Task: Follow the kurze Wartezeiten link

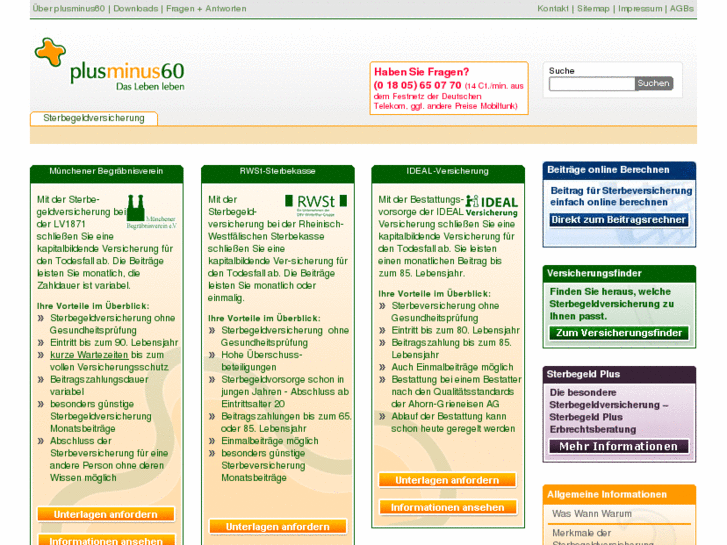Action: coord(89,355)
